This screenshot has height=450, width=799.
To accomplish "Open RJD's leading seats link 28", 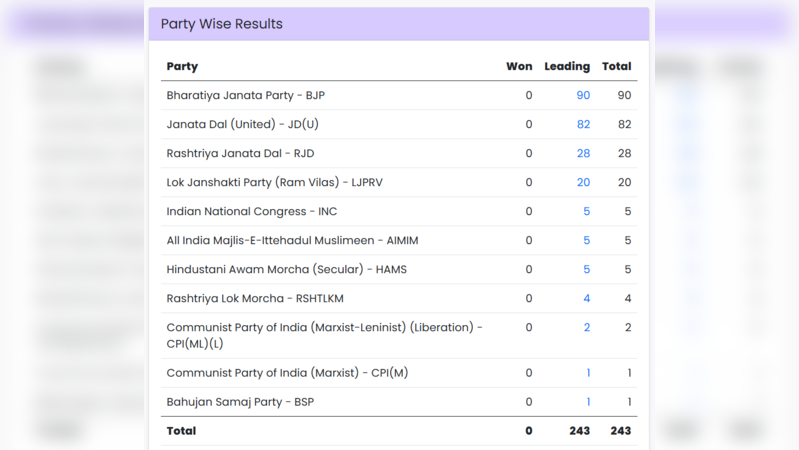I will coord(583,154).
